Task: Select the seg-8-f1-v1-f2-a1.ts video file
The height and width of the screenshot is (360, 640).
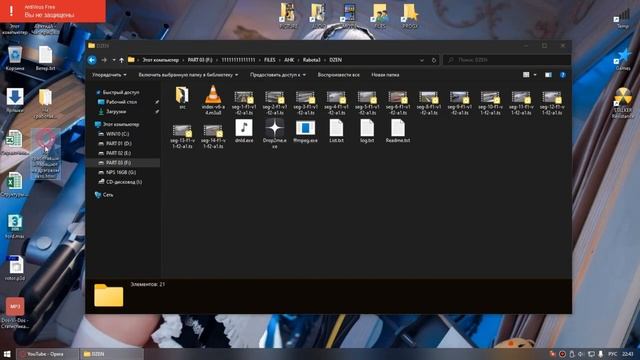Action: coord(429,97)
